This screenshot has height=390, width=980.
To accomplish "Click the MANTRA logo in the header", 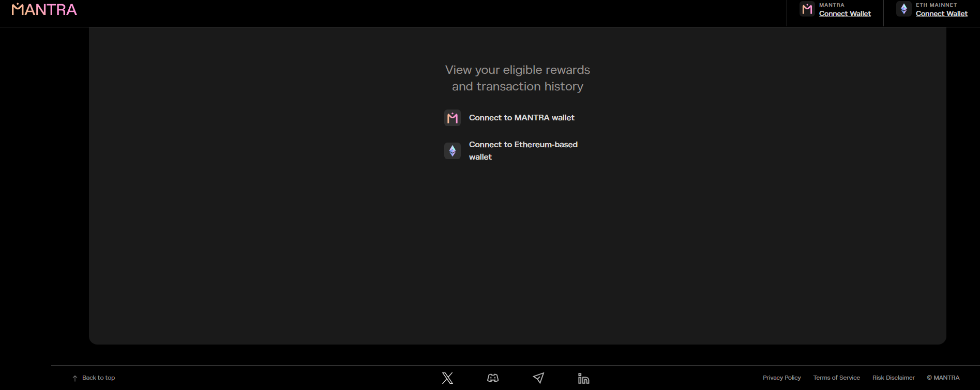I will (x=44, y=9).
